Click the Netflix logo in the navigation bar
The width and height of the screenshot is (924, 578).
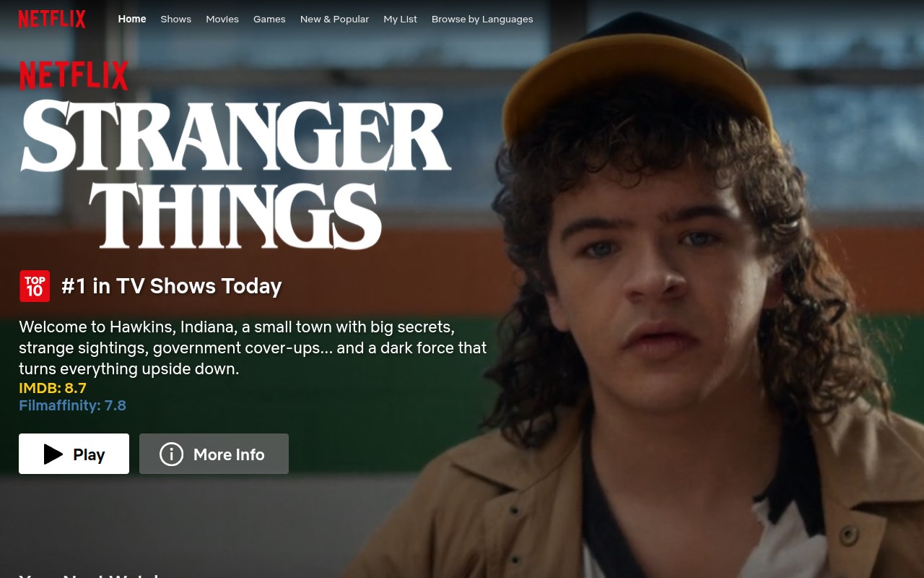tap(52, 19)
